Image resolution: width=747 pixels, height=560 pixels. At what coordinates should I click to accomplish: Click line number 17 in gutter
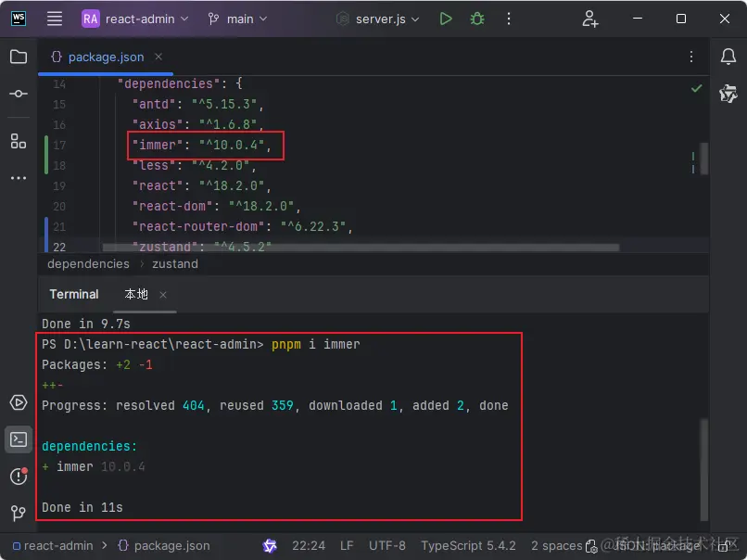(59, 146)
